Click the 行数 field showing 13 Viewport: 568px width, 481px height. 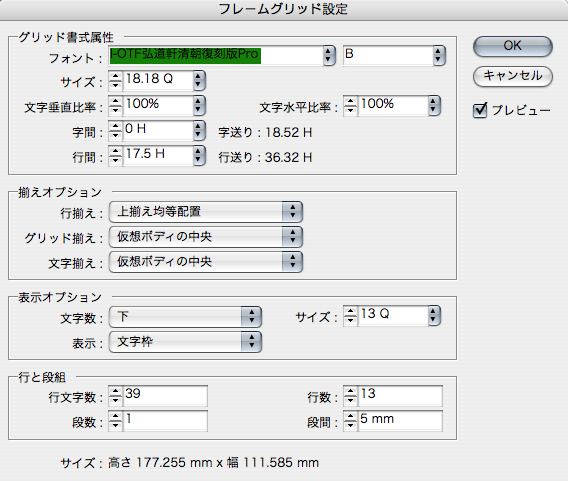point(400,396)
